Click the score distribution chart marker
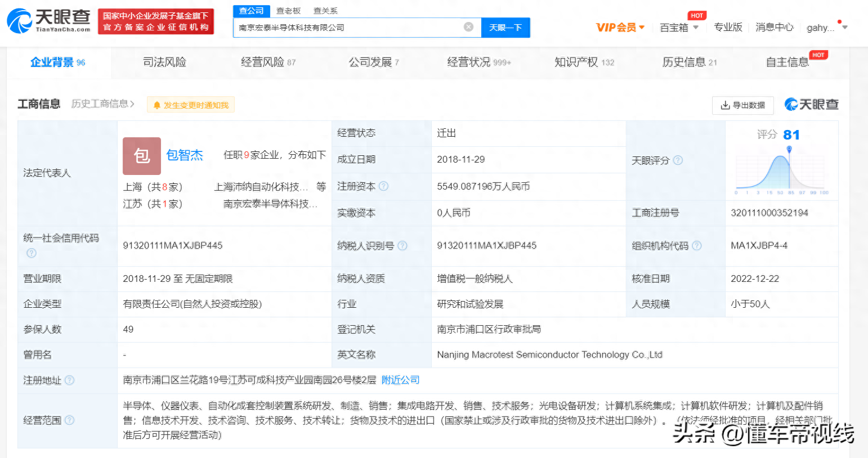The width and height of the screenshot is (868, 458). tap(789, 149)
